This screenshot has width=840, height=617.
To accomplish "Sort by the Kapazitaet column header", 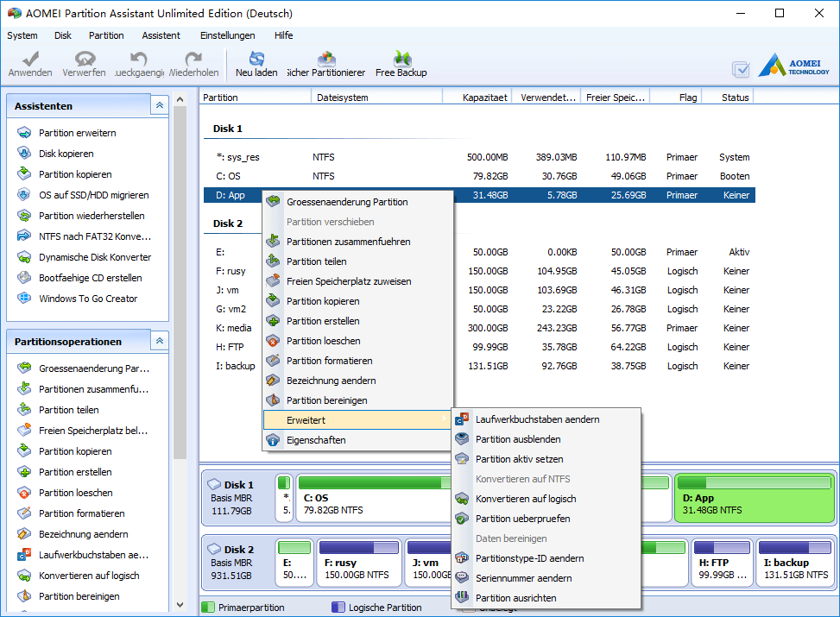I will [477, 97].
